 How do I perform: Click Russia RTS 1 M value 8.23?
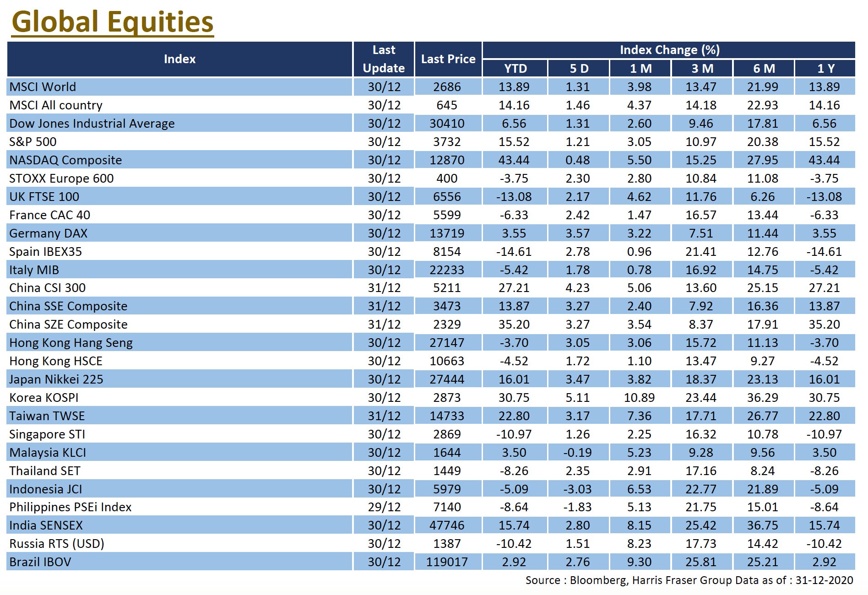point(640,544)
